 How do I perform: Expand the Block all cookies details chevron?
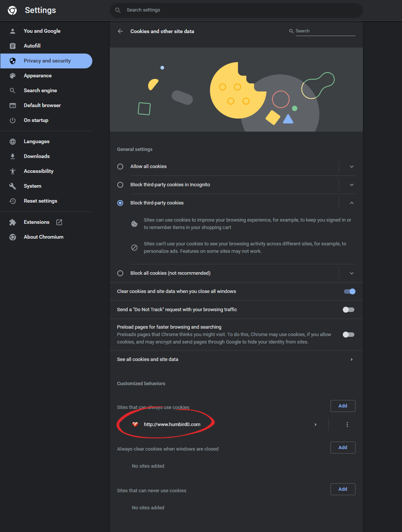pyautogui.click(x=351, y=273)
